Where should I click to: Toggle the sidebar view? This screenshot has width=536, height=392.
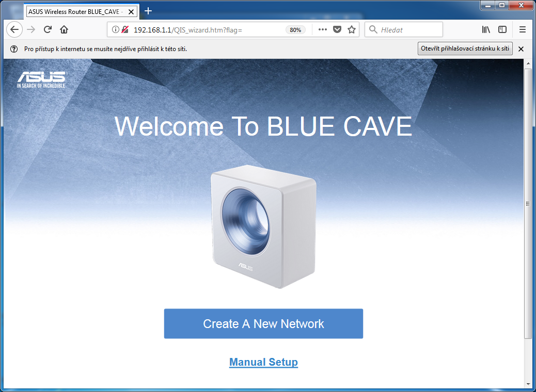coord(502,29)
